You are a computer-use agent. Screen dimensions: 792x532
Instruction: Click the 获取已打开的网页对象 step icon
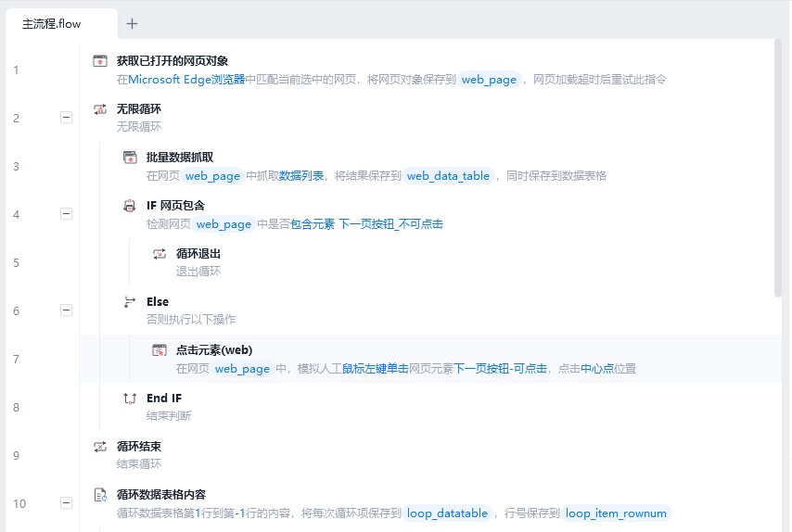100,61
